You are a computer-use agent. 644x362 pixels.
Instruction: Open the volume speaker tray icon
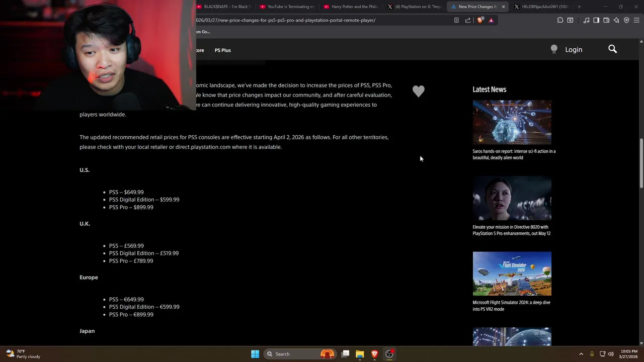611,354
